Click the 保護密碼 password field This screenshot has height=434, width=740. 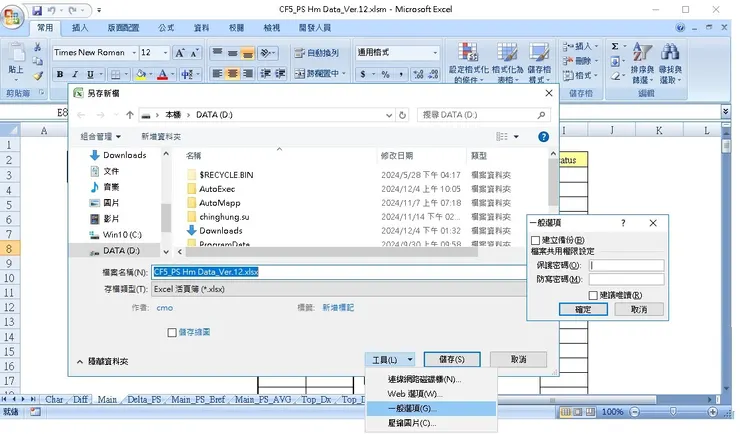coord(626,265)
